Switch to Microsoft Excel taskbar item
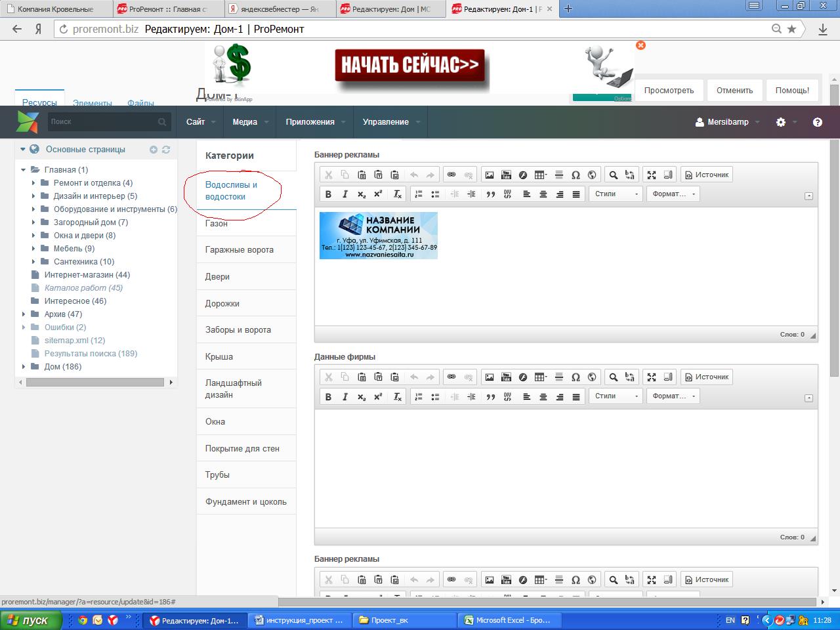The height and width of the screenshot is (630, 840). 508,620
